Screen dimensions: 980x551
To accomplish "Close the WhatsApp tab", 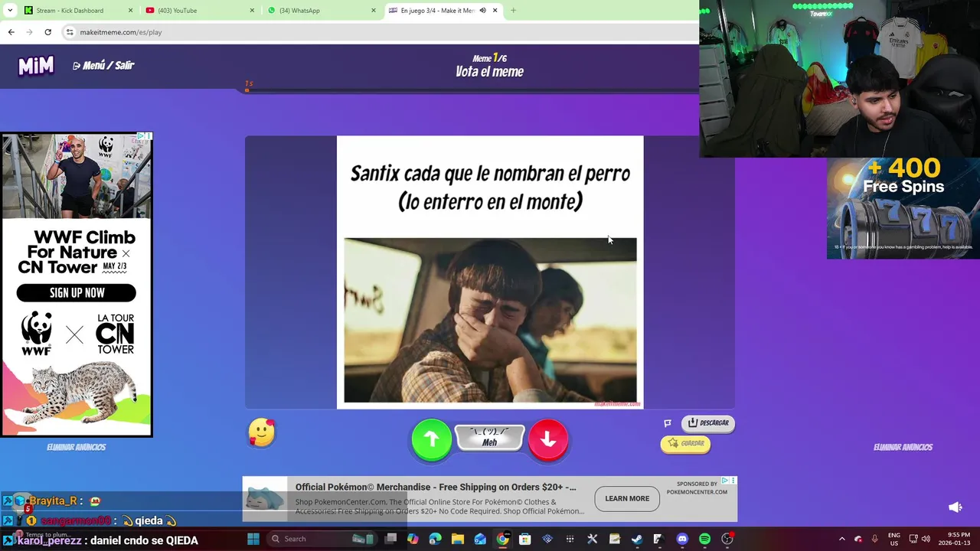I will (x=374, y=11).
